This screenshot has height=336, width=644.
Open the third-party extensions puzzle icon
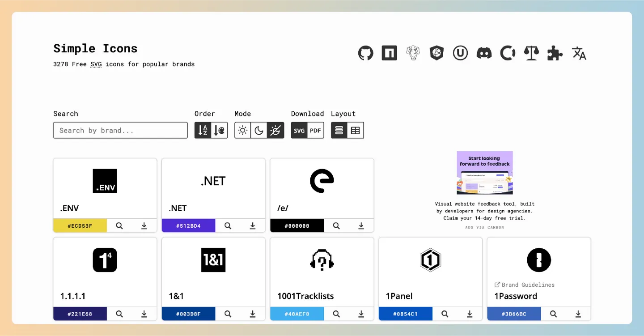tap(555, 53)
